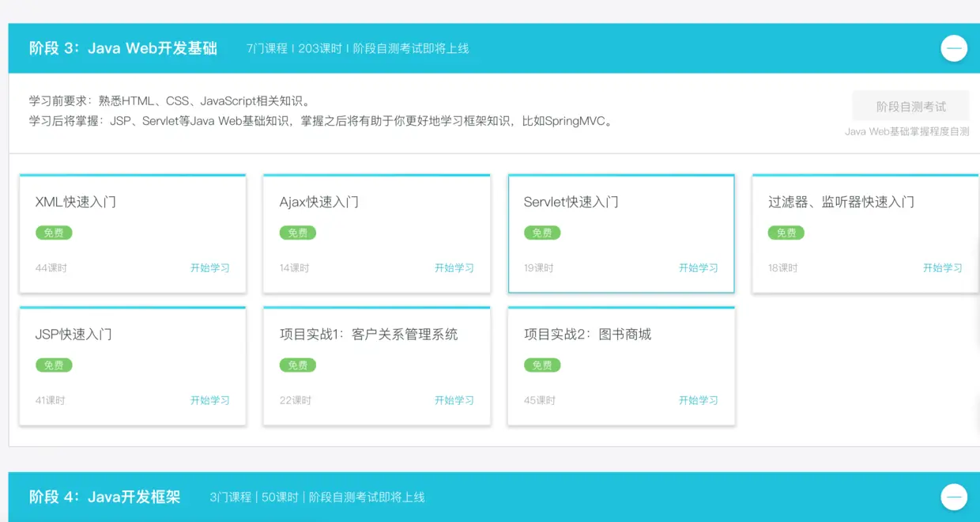The image size is (980, 522).
Task: Click the 14课时 label on Ajax card
Action: (295, 268)
